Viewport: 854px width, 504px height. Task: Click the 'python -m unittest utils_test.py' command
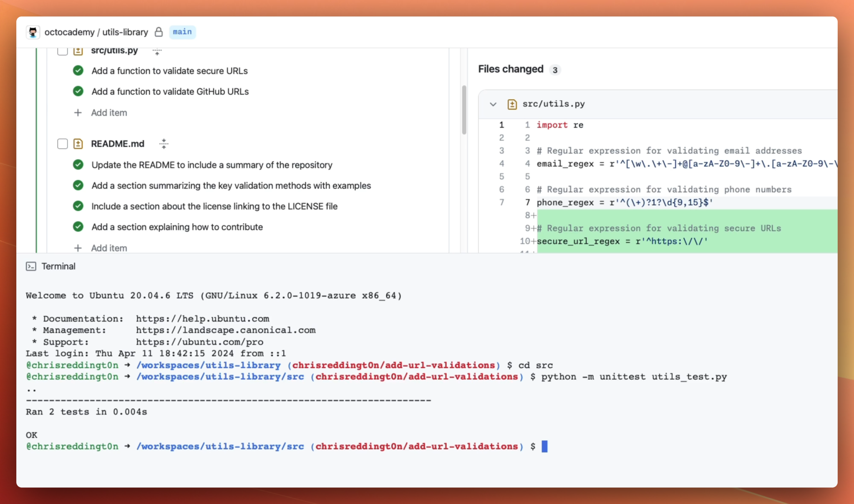pos(634,377)
